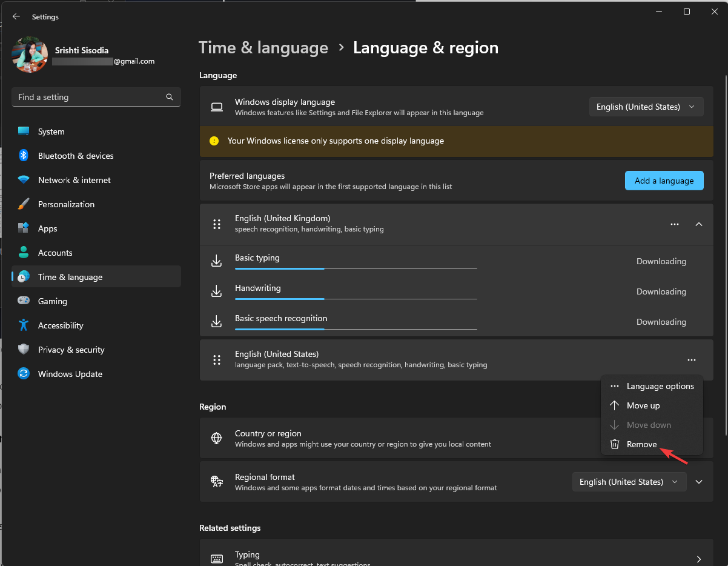Click drag handle for English (United Kingdom)
This screenshot has height=566, width=728.
point(217,224)
